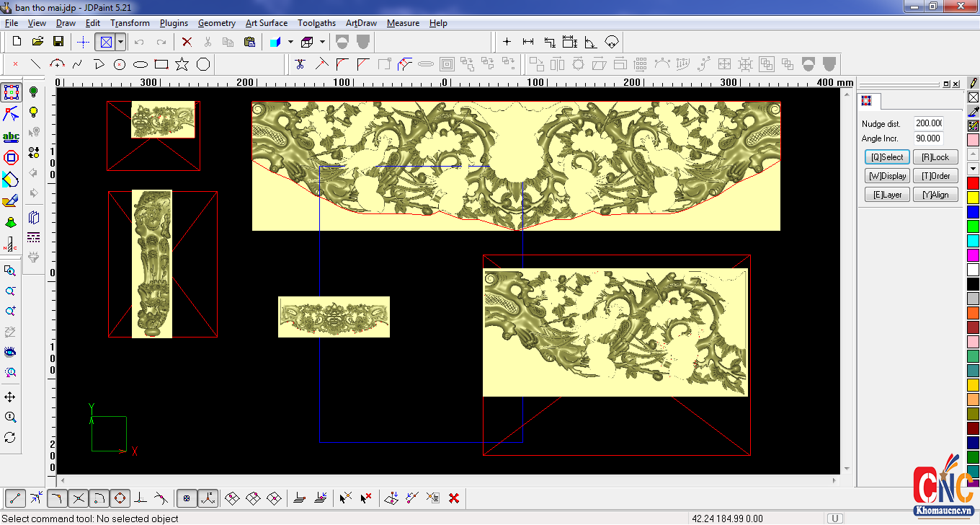The width and height of the screenshot is (980, 525).
Task: Select the abc text tool
Action: point(11,136)
